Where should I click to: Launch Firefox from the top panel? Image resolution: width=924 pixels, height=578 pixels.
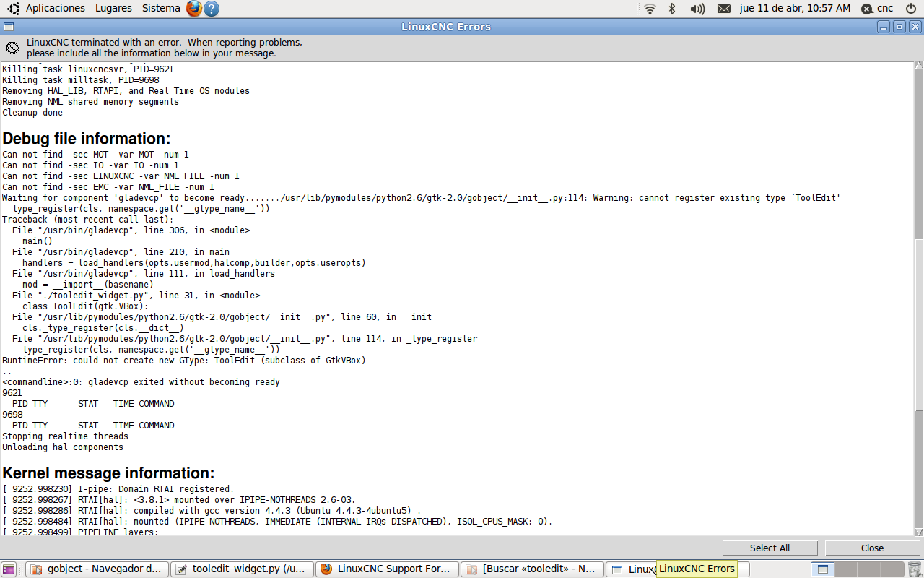[193, 8]
